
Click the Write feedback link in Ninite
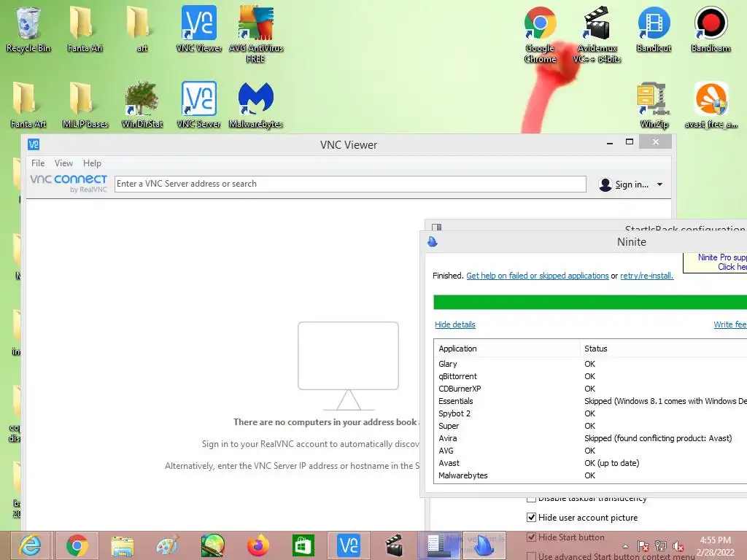[729, 324]
